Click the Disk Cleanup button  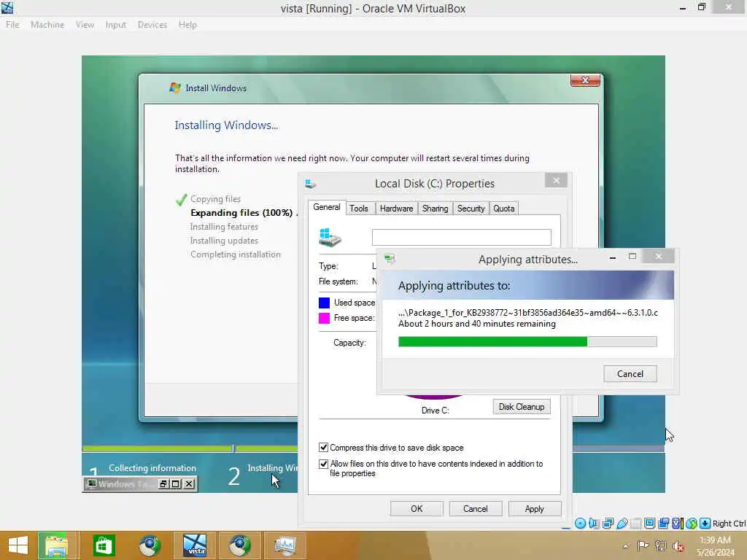click(521, 407)
